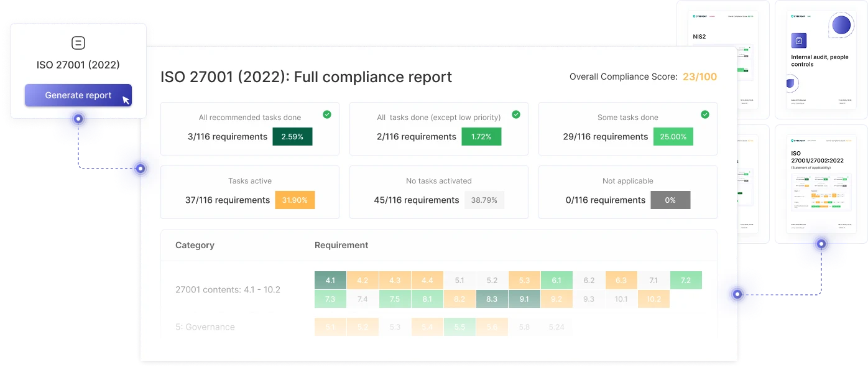The image size is (868, 367).
Task: Click the document icon above ISO 27001 (2022)
Action: pos(78,43)
